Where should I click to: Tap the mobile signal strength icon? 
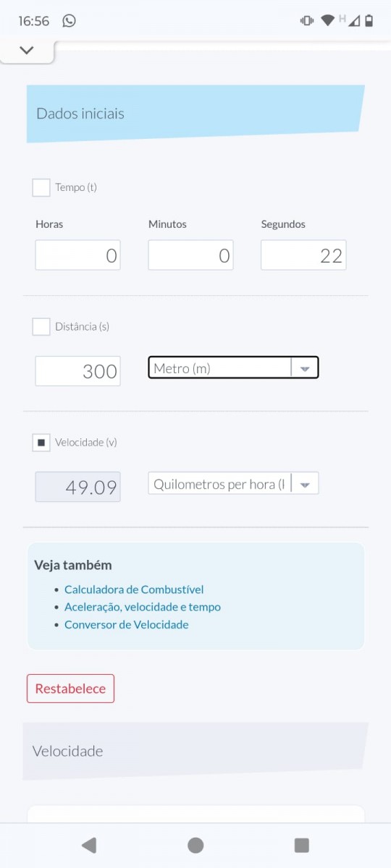353,21
